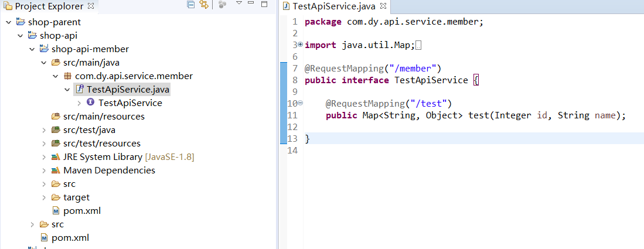
Task: Minimize the Project Explorer panel
Action: 251,4
